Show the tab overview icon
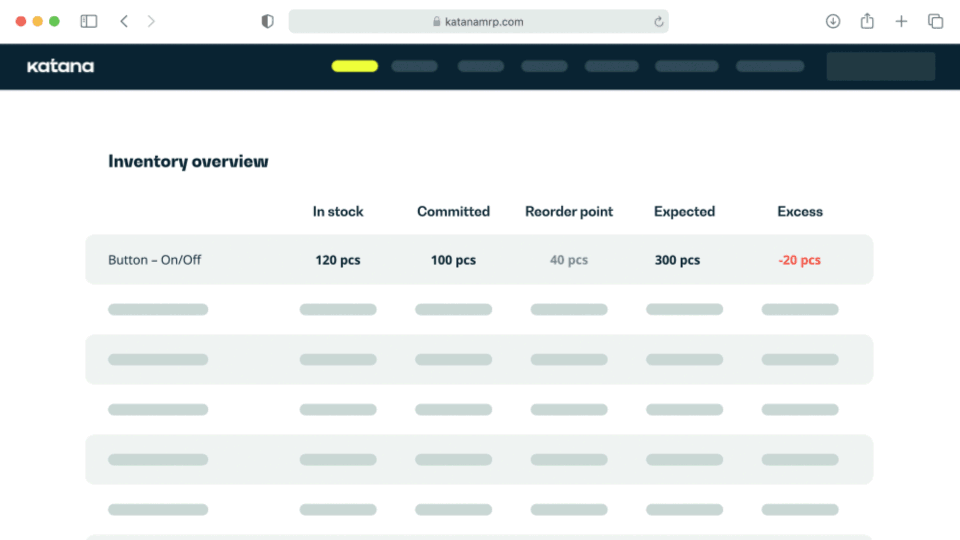Image resolution: width=960 pixels, height=540 pixels. coord(935,21)
